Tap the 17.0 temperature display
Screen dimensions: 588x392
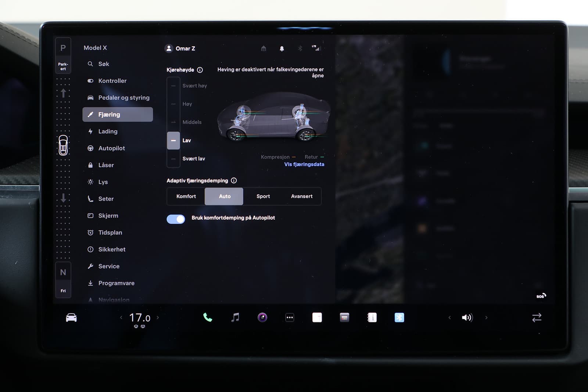pos(140,318)
